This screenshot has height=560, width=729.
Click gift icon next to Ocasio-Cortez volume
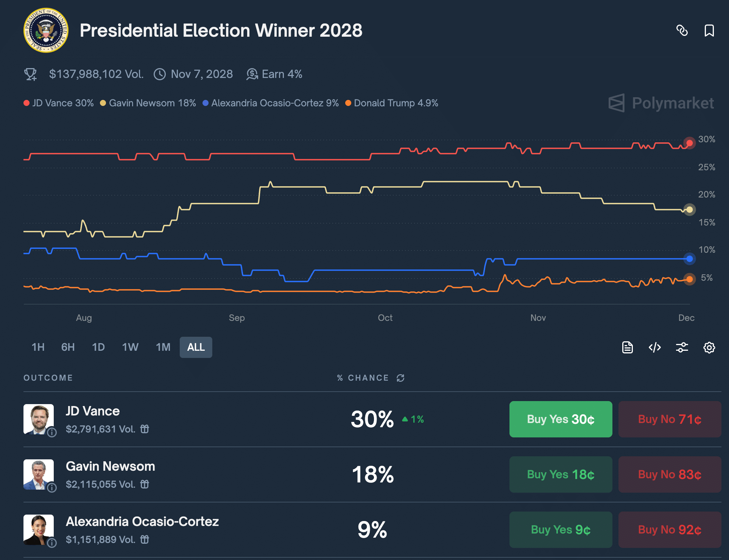point(145,540)
